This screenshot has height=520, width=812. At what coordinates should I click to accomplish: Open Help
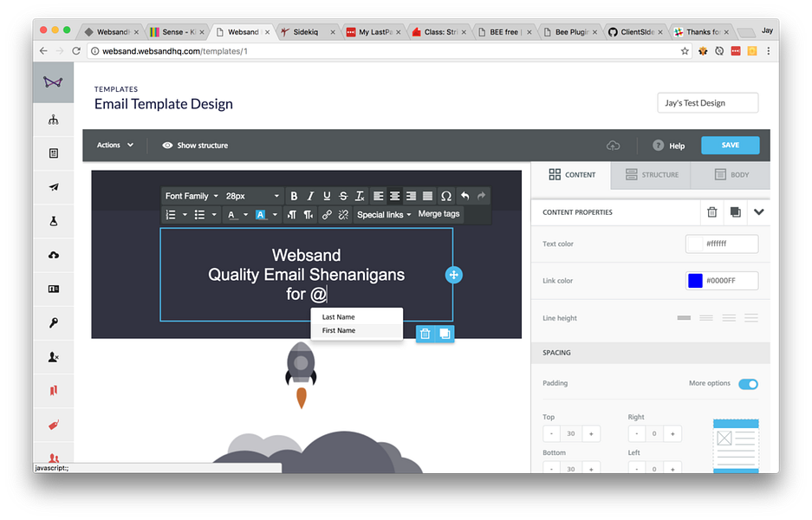click(669, 146)
